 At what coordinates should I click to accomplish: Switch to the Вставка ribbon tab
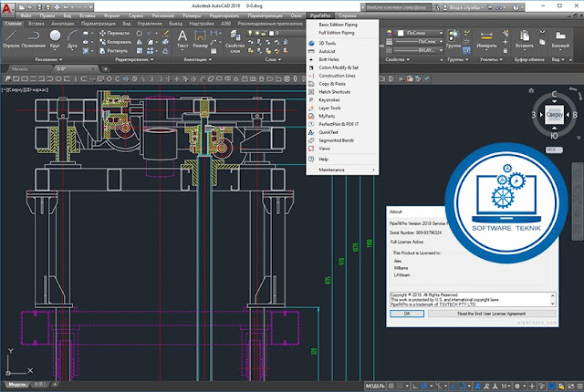(x=36, y=24)
